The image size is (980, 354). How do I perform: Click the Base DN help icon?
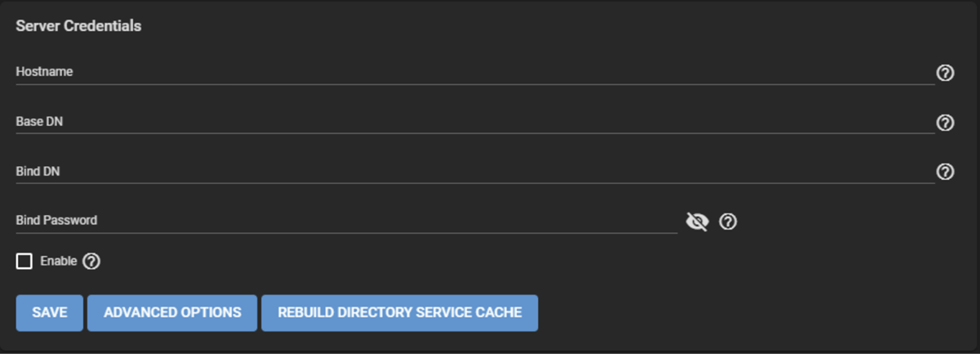tap(945, 123)
